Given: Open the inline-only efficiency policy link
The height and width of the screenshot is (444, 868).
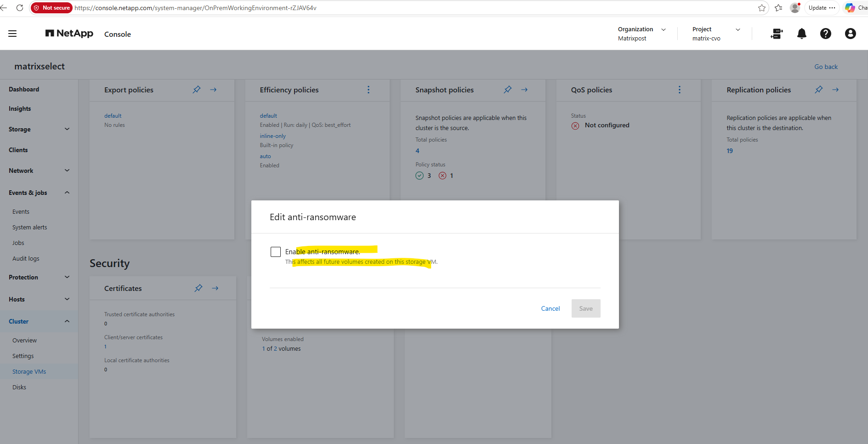Looking at the screenshot, I should click(x=272, y=136).
